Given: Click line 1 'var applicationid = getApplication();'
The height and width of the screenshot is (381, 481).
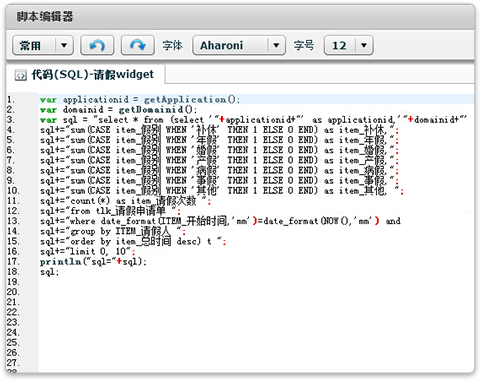Looking at the screenshot, I should (140, 99).
